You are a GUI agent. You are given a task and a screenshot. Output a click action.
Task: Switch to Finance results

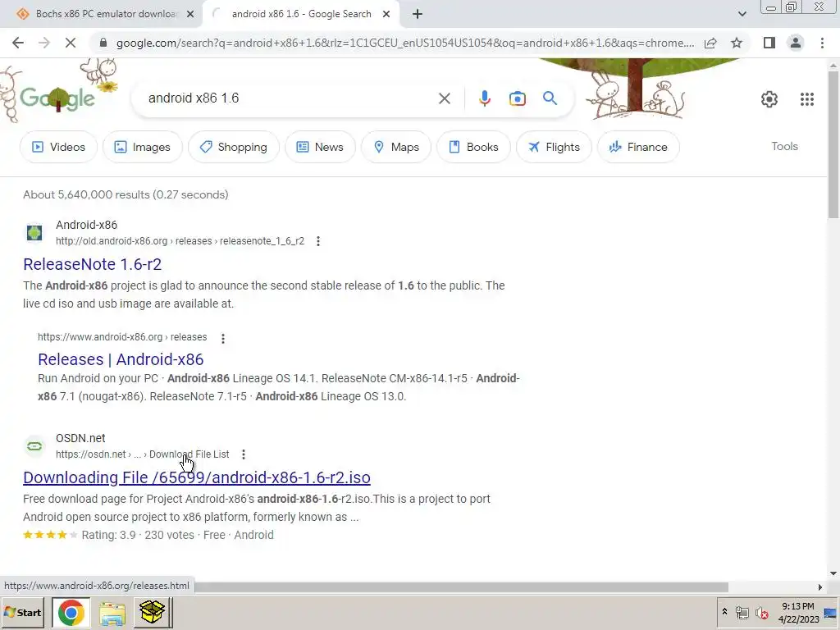coord(638,147)
